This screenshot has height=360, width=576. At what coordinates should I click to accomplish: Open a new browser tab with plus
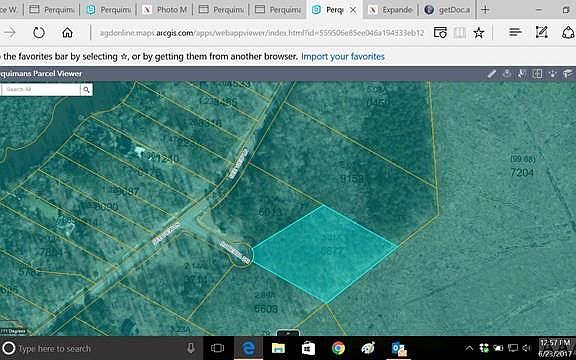click(x=485, y=10)
